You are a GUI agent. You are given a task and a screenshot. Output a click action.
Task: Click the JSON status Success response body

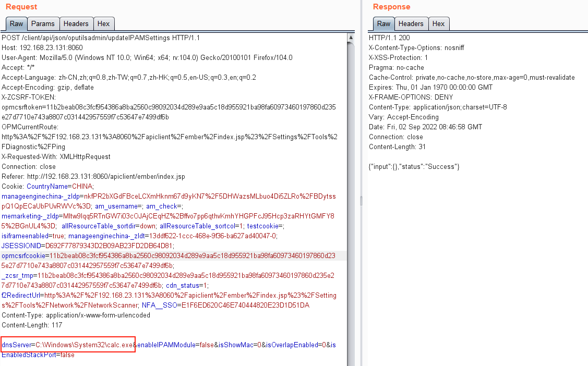[414, 167]
